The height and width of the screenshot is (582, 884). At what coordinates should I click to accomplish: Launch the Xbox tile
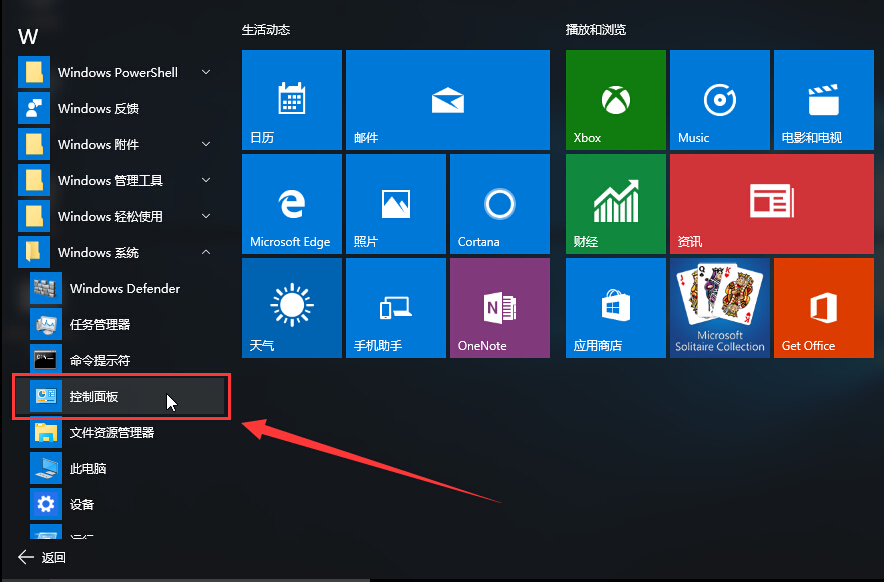click(616, 100)
